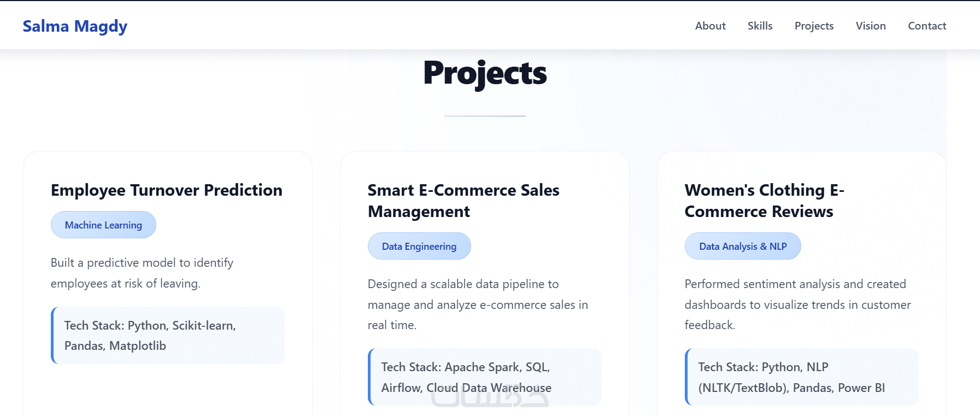The width and height of the screenshot is (980, 416).
Task: Click the Apache Spark tech stack box
Action: tap(485, 377)
